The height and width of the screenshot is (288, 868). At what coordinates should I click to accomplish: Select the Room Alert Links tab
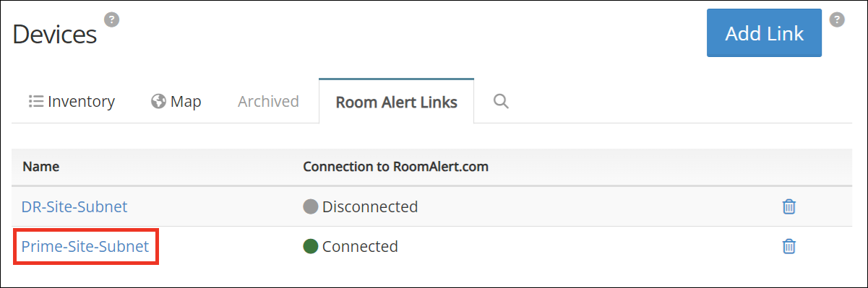[x=396, y=102]
